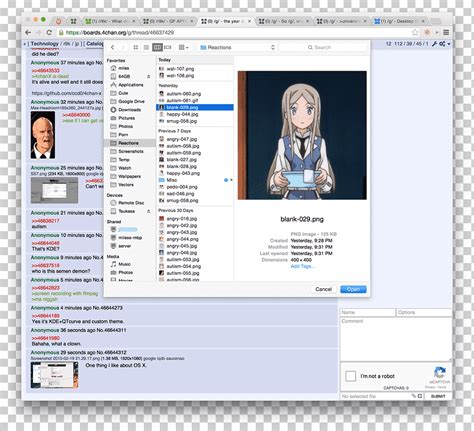Open the 4chan X wrench settings
This screenshot has width=474, height=431.
(x=434, y=44)
